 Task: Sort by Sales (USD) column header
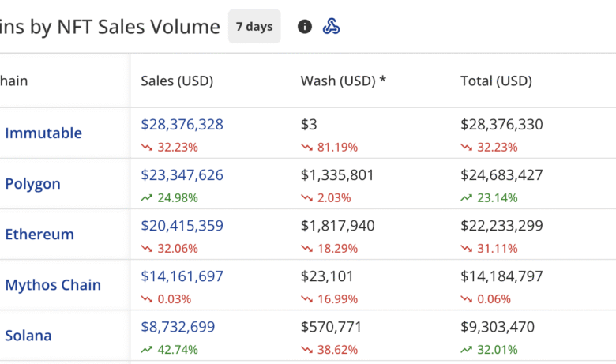pyautogui.click(x=177, y=81)
